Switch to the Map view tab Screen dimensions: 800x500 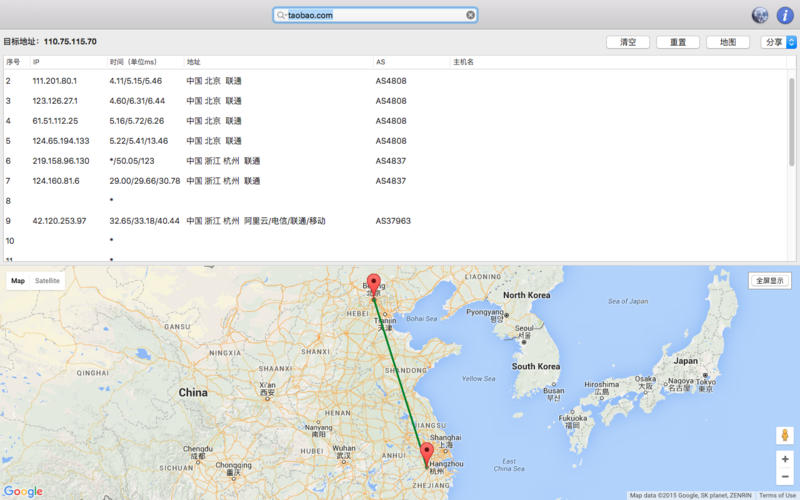click(x=18, y=281)
